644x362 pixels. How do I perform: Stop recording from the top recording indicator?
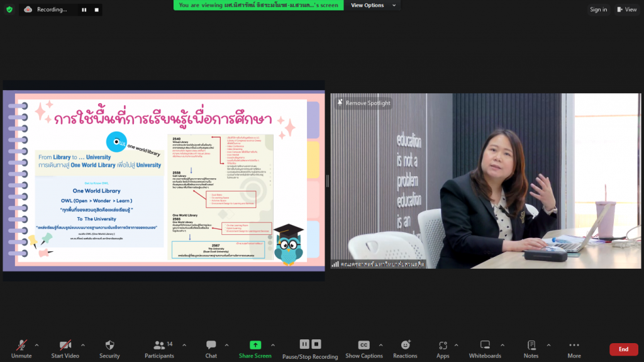tap(96, 9)
